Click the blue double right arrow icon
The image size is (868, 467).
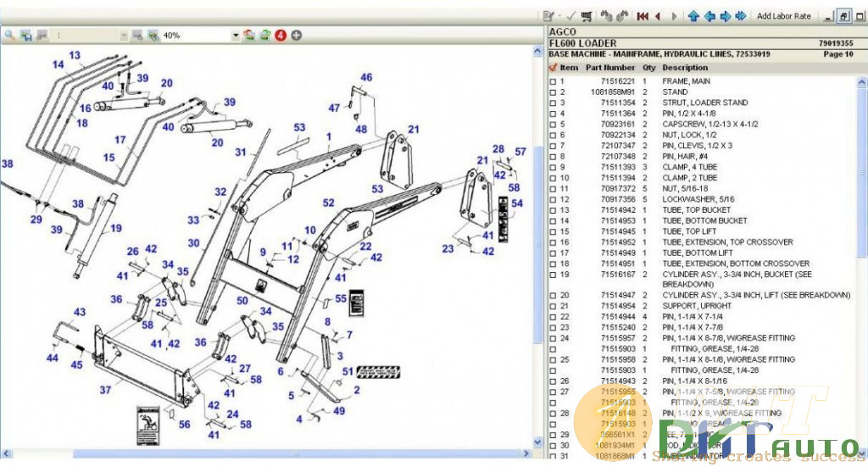(x=741, y=16)
